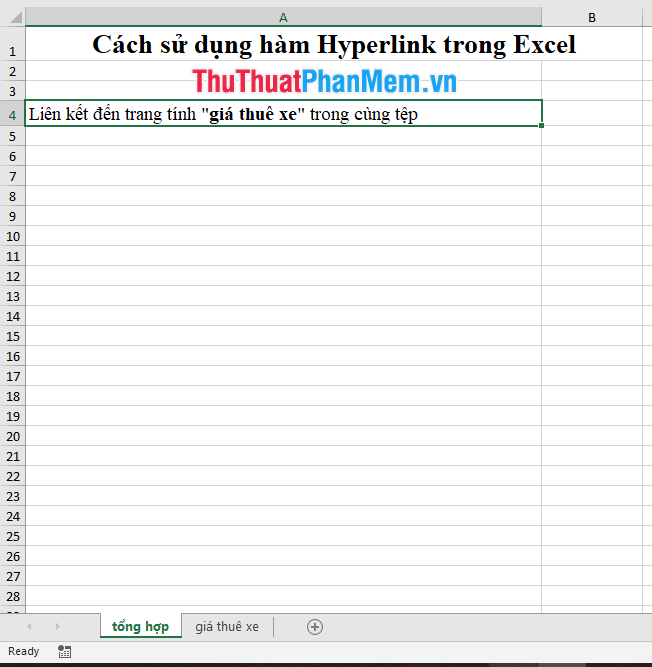Select the "tổng hợp" sheet tab
This screenshot has height=667, width=652.
140,627
